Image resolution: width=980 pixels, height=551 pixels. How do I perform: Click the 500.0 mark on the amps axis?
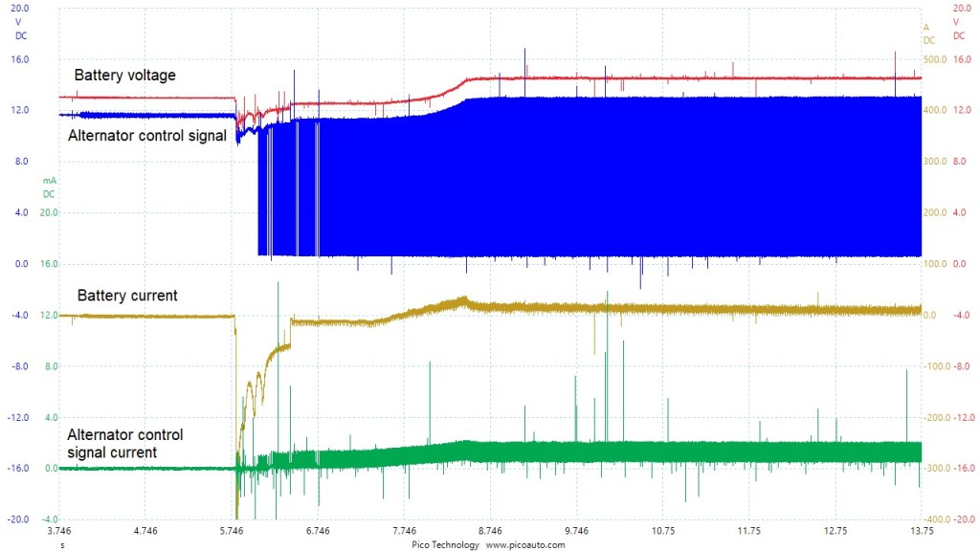[x=933, y=59]
